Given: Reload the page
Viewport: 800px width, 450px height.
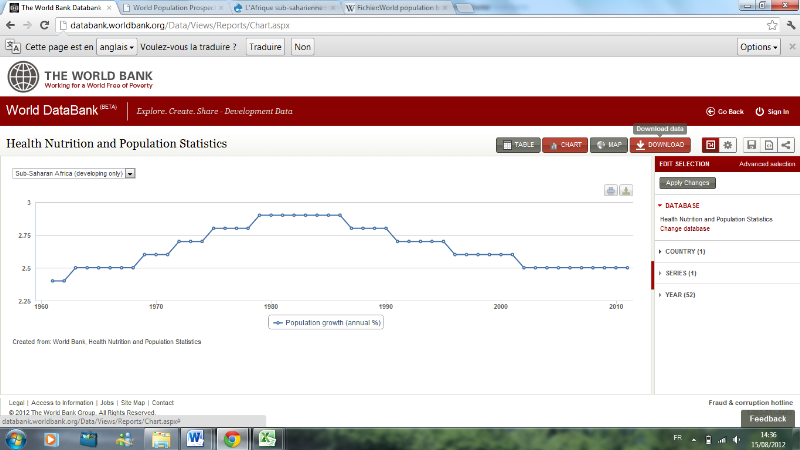Looking at the screenshot, I should (44, 25).
